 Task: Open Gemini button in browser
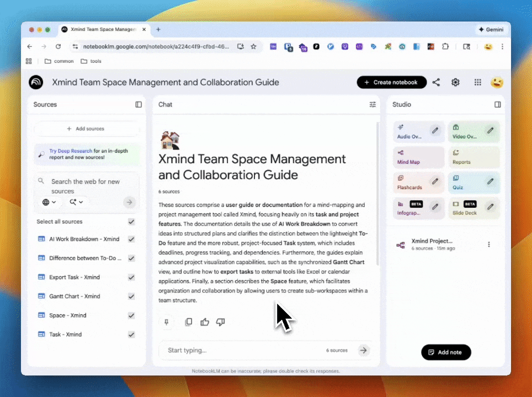[x=491, y=29]
